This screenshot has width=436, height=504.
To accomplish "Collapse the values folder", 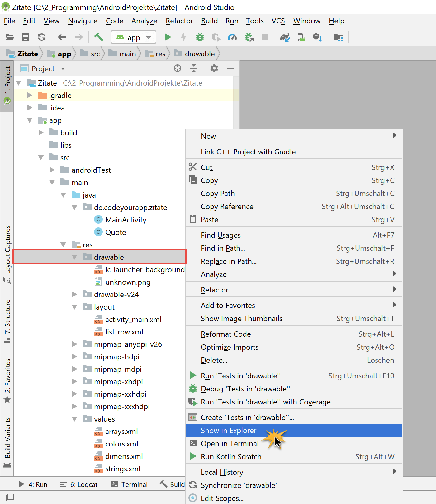I will point(74,419).
